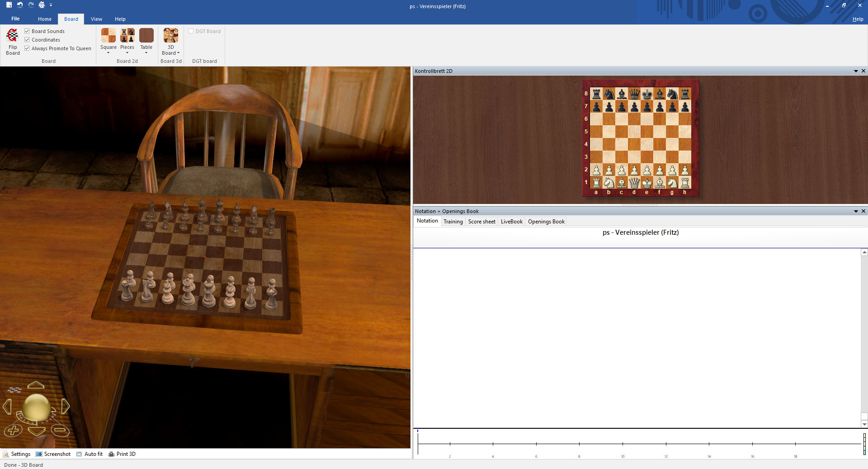Enable the DGT Board checkbox

[191, 31]
